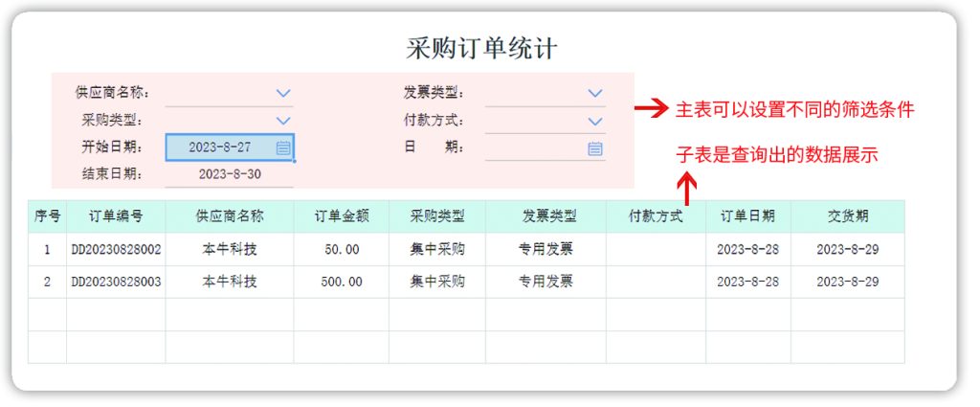The width and height of the screenshot is (980, 407).
Task: Open calendar picker for 开始日期 field
Action: coord(283,147)
